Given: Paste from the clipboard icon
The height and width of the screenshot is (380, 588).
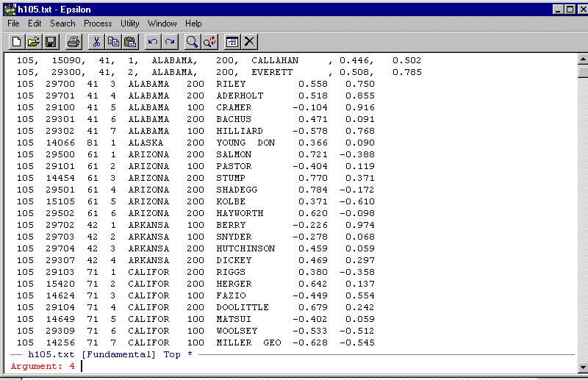Looking at the screenshot, I should 131,42.
